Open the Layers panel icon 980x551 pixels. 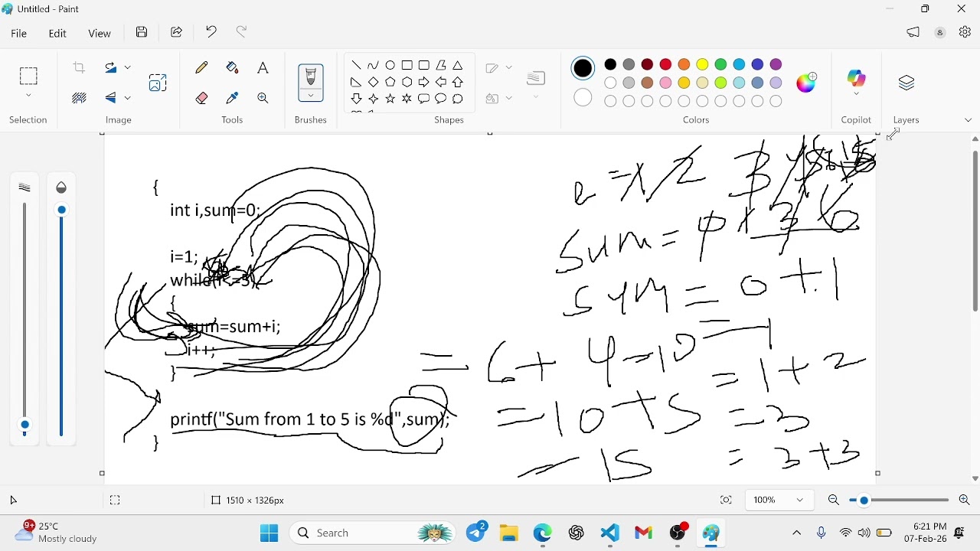pos(907,83)
